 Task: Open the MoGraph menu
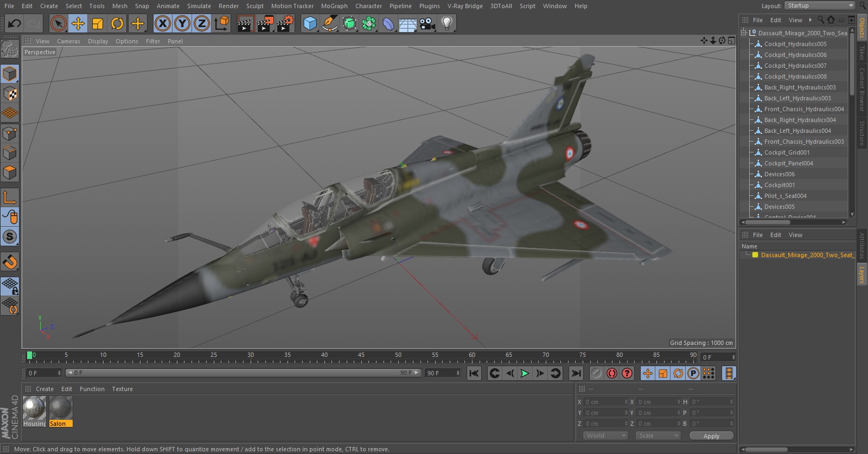pyautogui.click(x=334, y=6)
